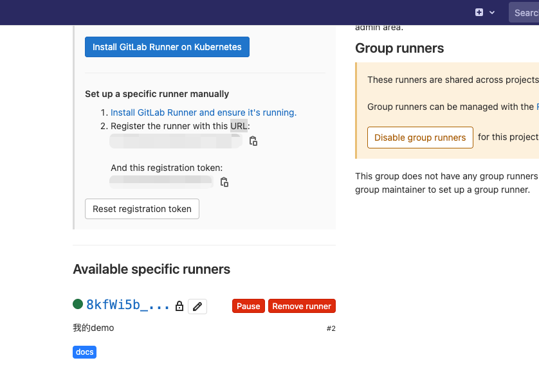Focus the Search field in header
The image size is (539, 392).
[524, 13]
